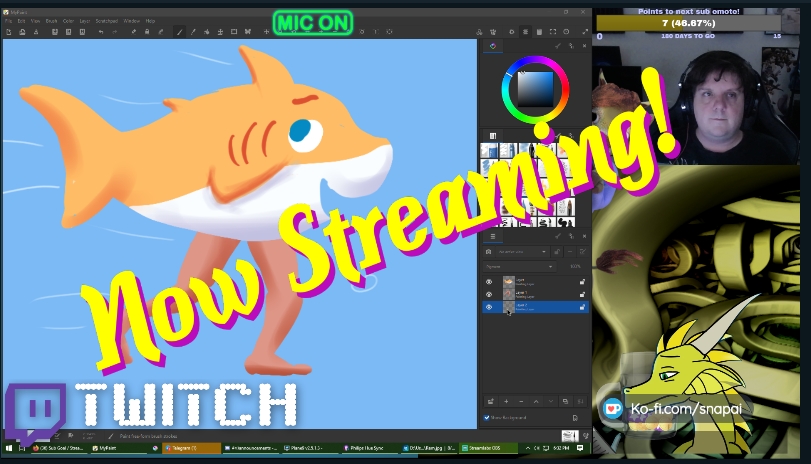Move the layer down with the down arrow
The height and width of the screenshot is (464, 811).
pos(551,401)
